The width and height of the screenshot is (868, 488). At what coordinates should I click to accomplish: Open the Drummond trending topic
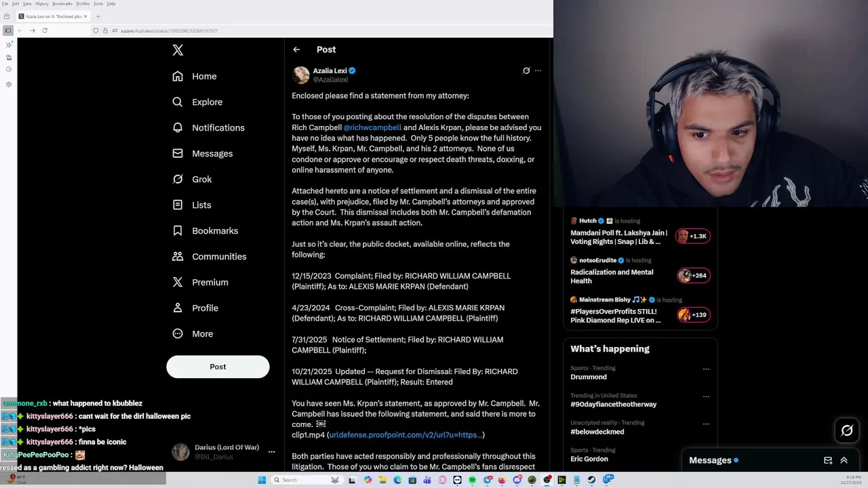coord(589,377)
